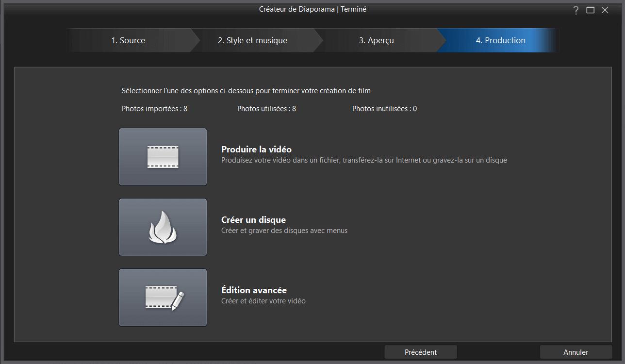The image size is (625, 364).
Task: Click the Produire la vidéo heading
Action: [x=257, y=149]
